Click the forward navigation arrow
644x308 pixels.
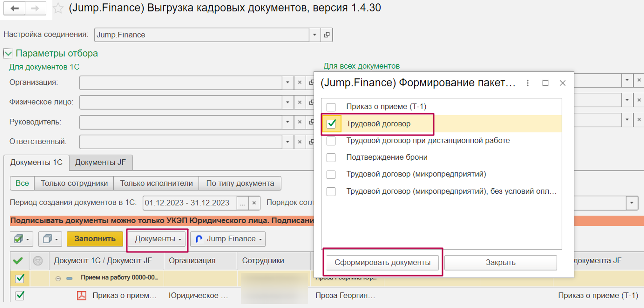tap(35, 8)
